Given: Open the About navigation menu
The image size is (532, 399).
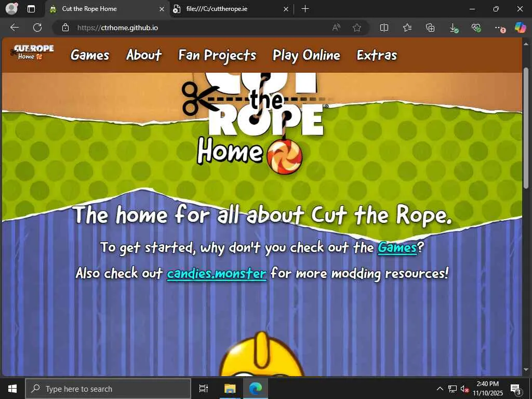Looking at the screenshot, I should 144,55.
